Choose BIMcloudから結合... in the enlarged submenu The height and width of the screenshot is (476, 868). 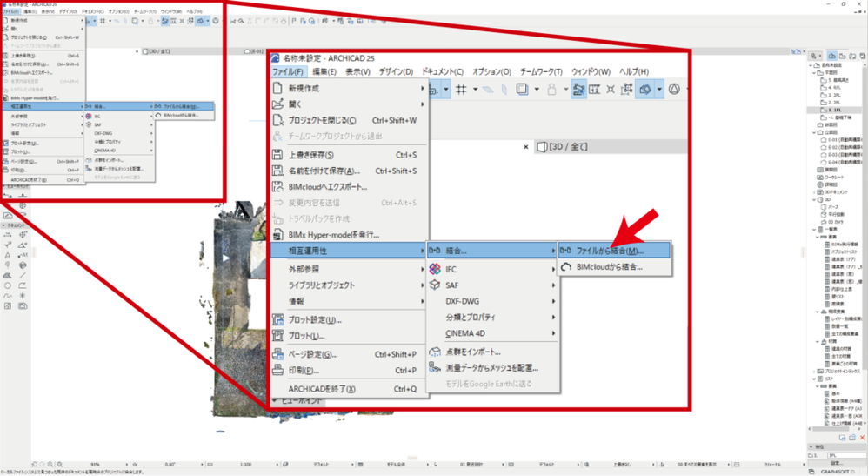pos(614,266)
